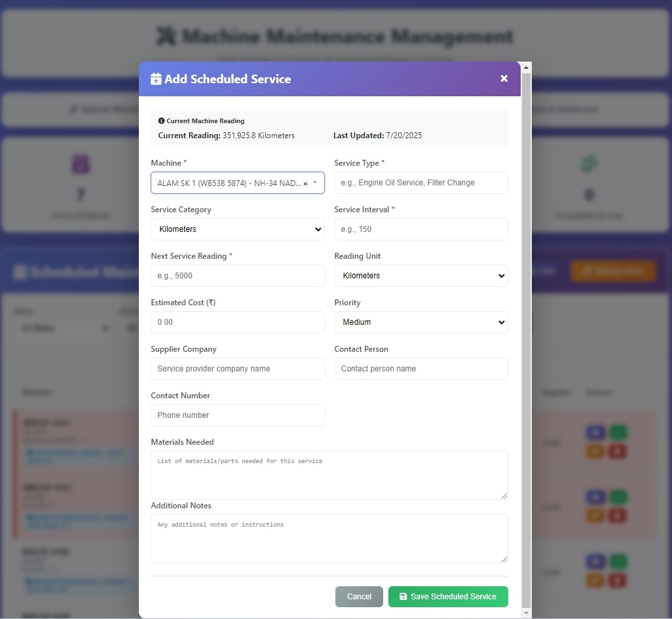The width and height of the screenshot is (672, 619).
Task: Click inside the Additional Notes text area
Action: click(329, 538)
